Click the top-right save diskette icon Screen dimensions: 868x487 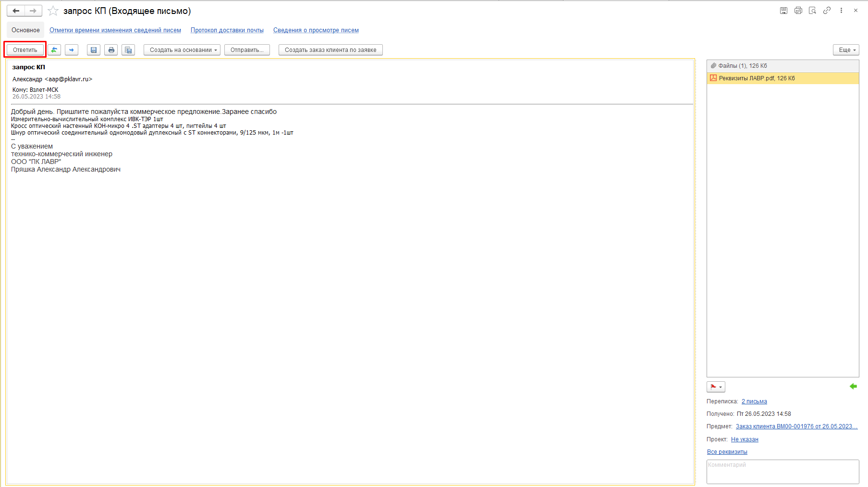click(x=783, y=11)
